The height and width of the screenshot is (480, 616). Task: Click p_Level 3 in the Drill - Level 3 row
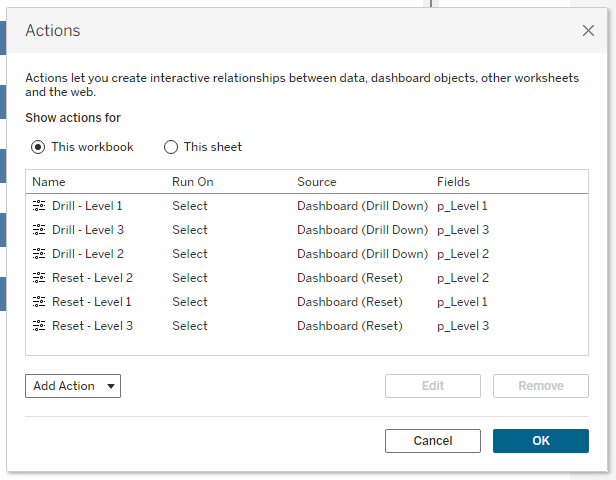coord(463,230)
